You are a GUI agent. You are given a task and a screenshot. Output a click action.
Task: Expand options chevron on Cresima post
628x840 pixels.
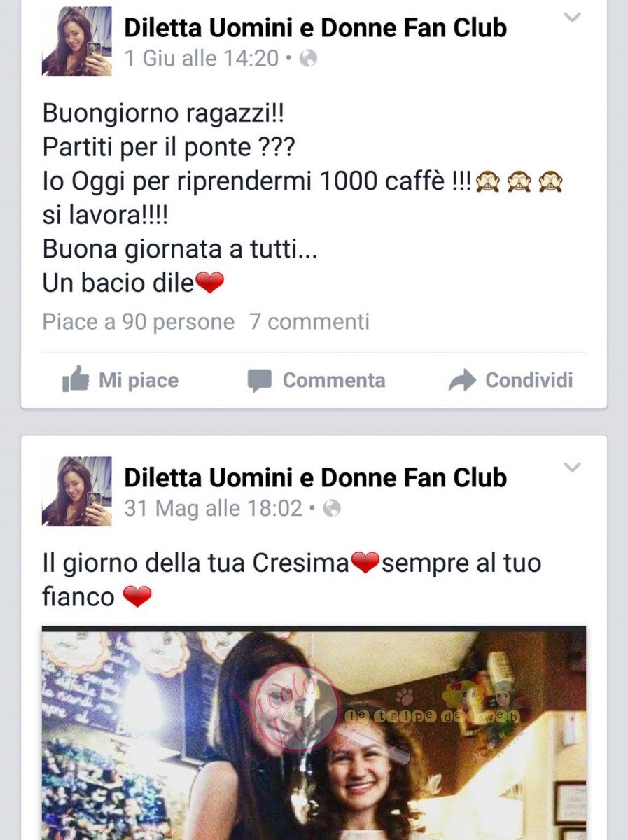tap(573, 467)
